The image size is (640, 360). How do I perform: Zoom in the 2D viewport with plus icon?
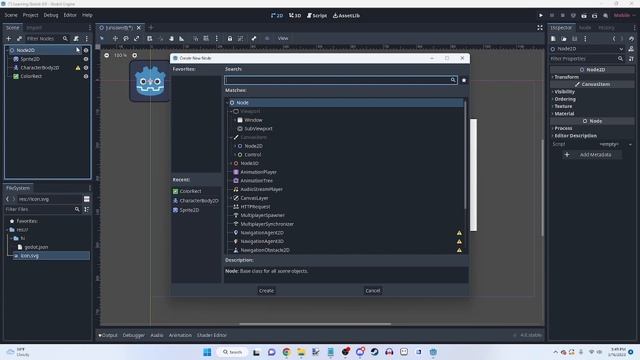pos(134,55)
